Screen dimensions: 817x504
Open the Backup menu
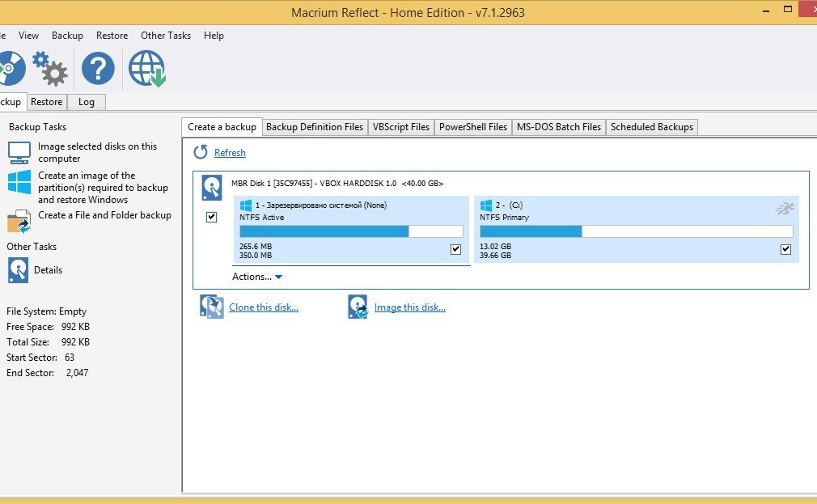(67, 36)
